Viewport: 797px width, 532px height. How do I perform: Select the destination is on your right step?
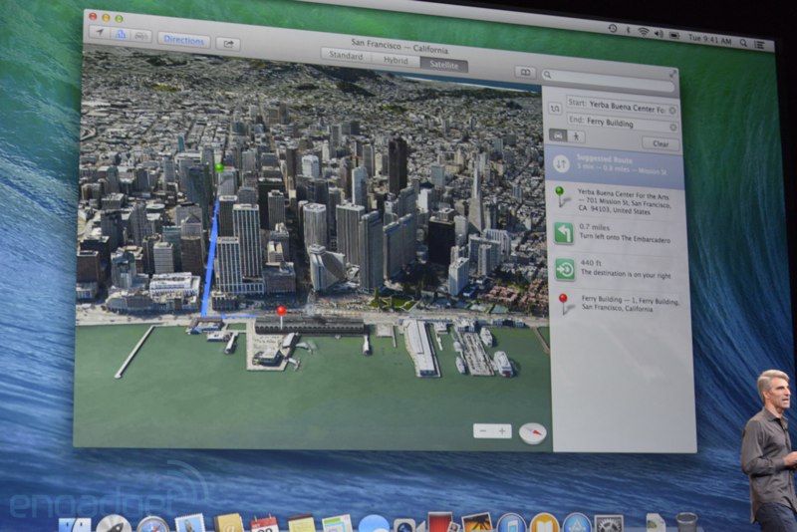click(619, 270)
